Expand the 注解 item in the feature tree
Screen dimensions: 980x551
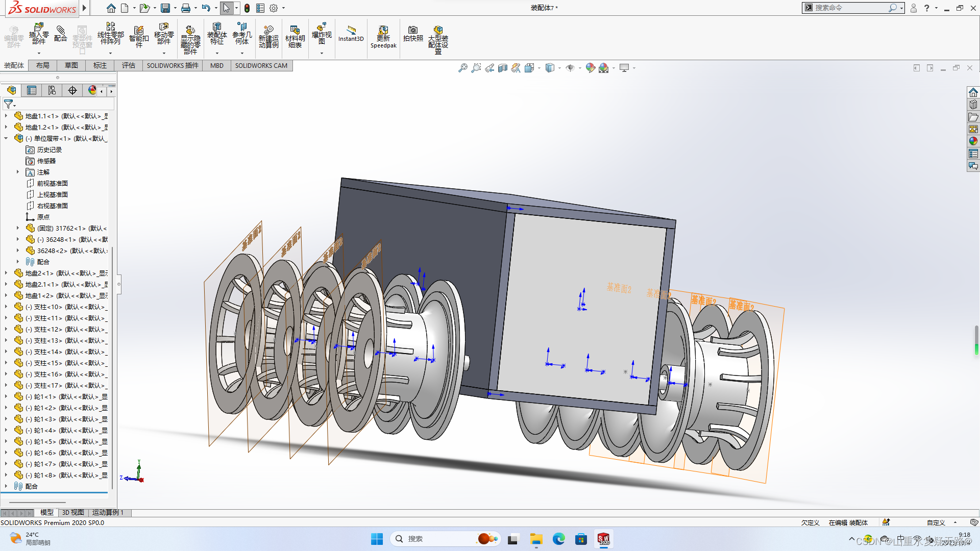[x=18, y=172]
